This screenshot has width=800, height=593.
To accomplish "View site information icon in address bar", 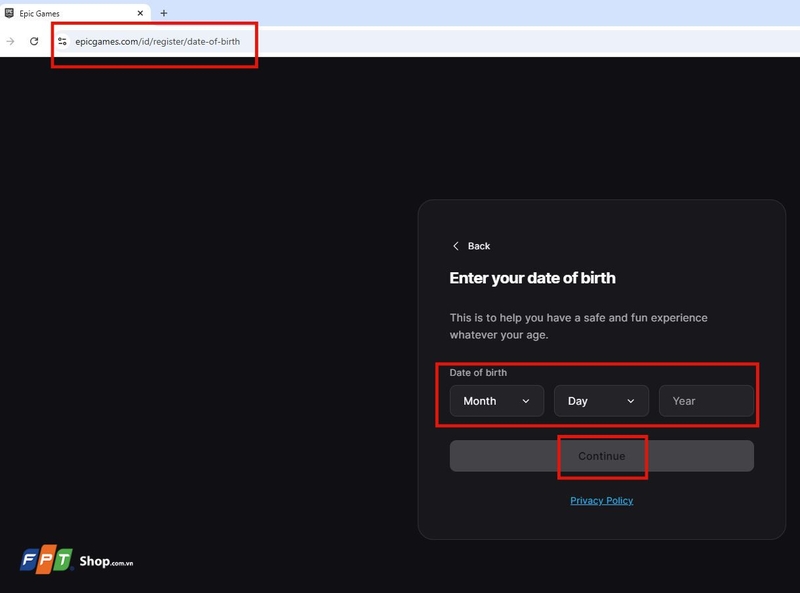I will pos(62,41).
